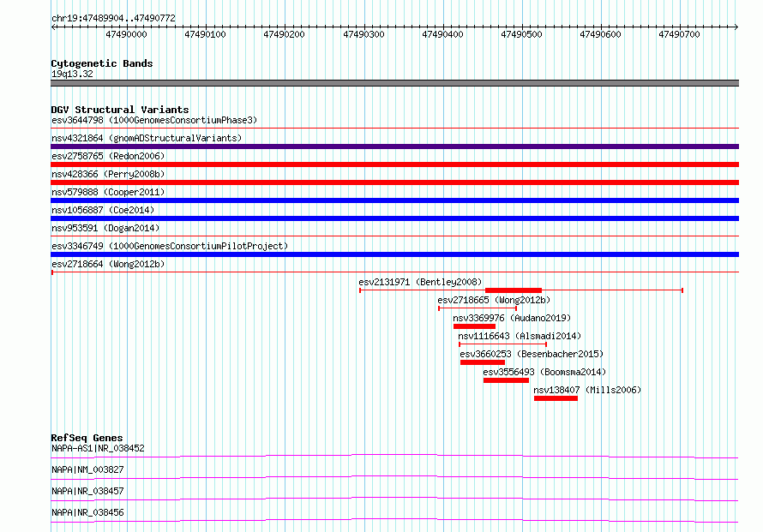Image resolution: width=763 pixels, height=532 pixels.
Task: Click ruler position 47490100
Action: 205,34
